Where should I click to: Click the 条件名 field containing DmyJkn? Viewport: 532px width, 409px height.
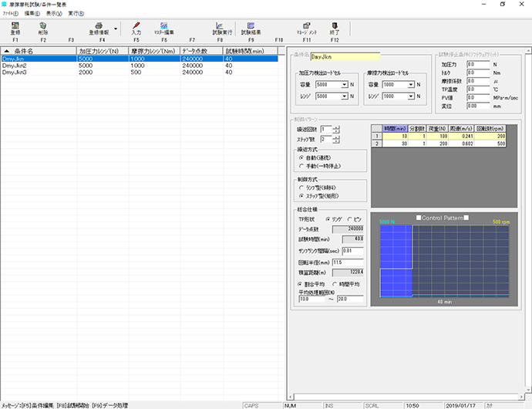pyautogui.click(x=345, y=57)
